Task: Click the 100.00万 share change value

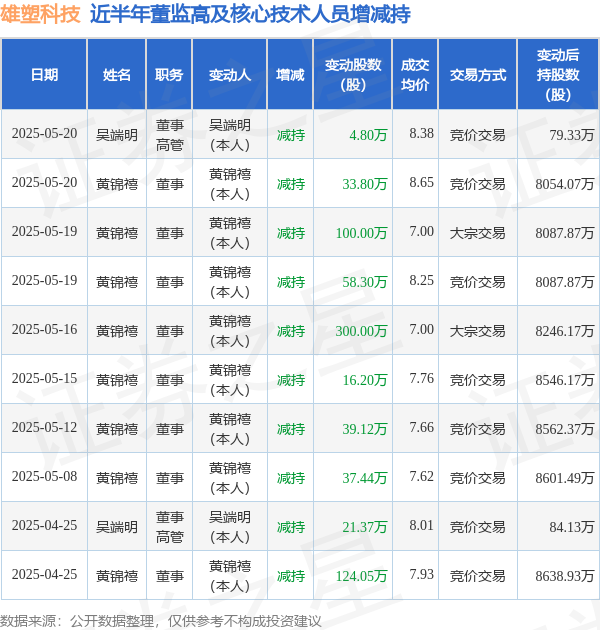Action: point(361,233)
